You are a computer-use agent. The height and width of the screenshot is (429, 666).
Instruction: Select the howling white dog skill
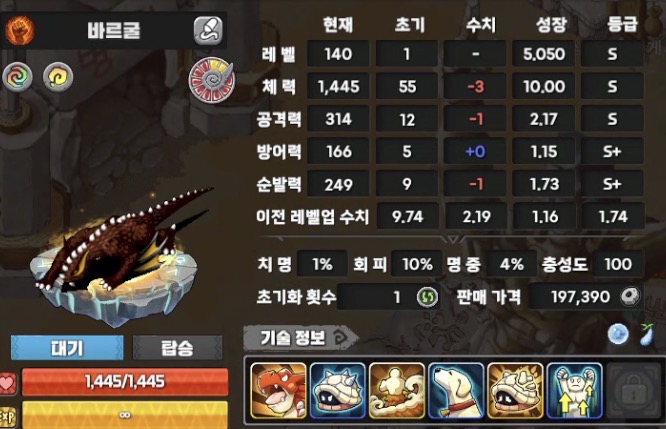tap(456, 391)
